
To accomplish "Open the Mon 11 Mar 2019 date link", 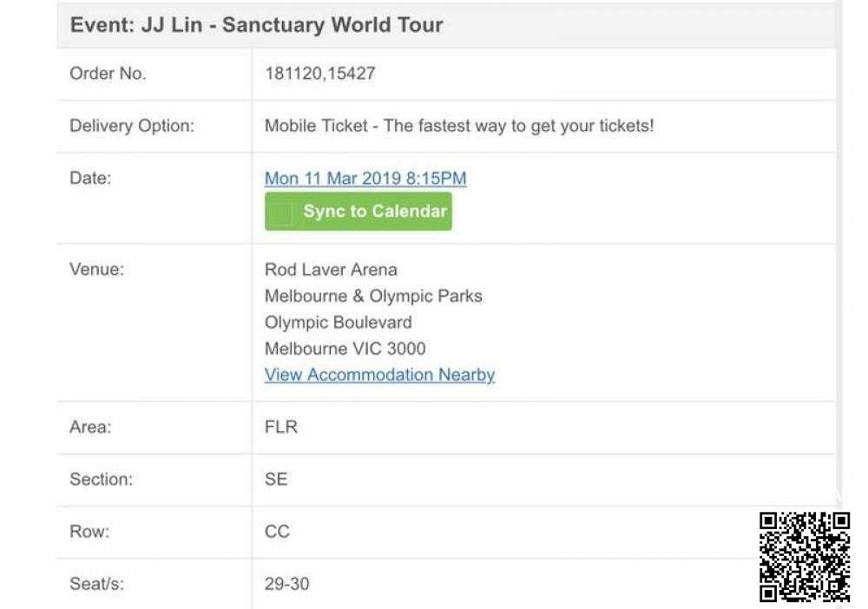I will (365, 179).
